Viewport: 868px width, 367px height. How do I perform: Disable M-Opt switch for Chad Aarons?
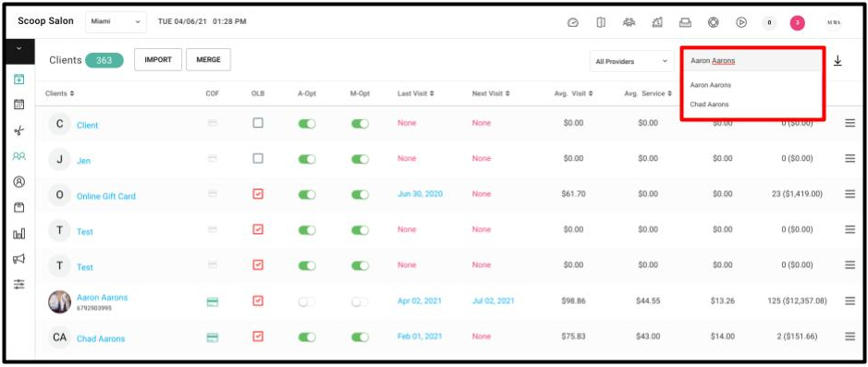360,337
